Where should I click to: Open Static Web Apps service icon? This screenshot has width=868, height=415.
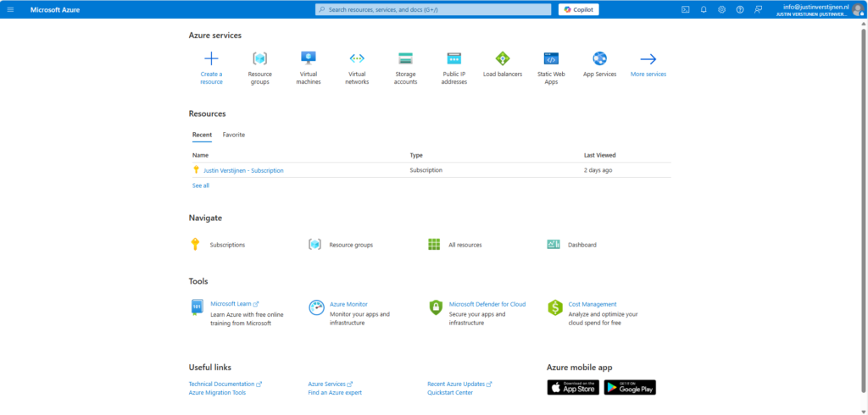(551, 59)
